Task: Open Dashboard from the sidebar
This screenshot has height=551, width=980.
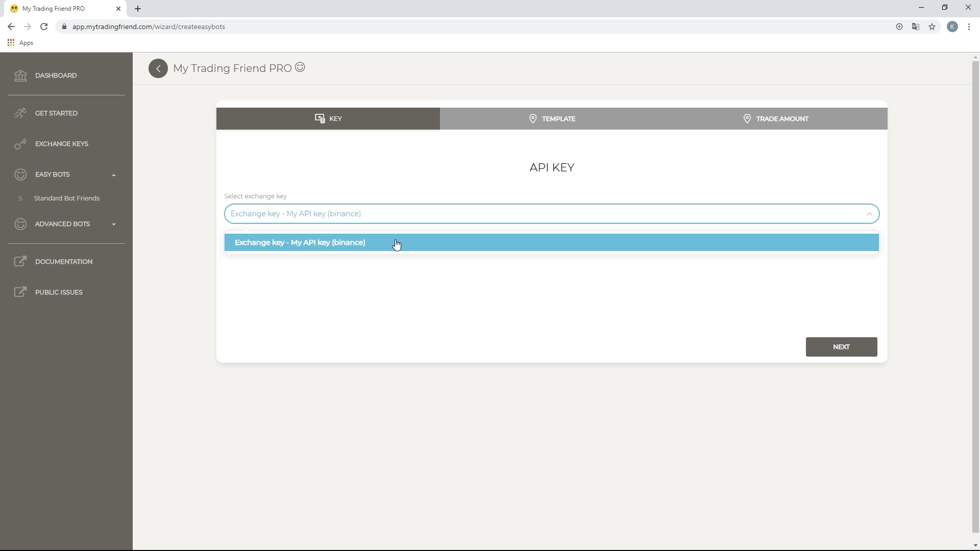Action: [56, 76]
